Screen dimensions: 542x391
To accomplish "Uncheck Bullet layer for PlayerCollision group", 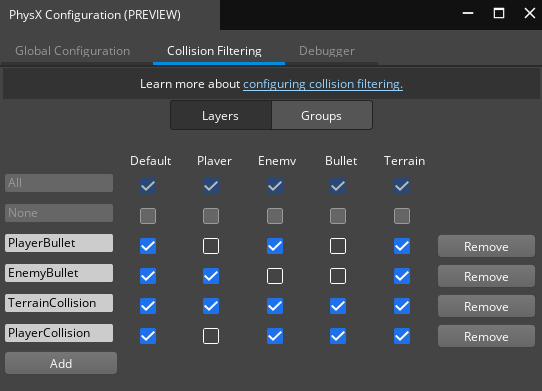I will pos(338,336).
